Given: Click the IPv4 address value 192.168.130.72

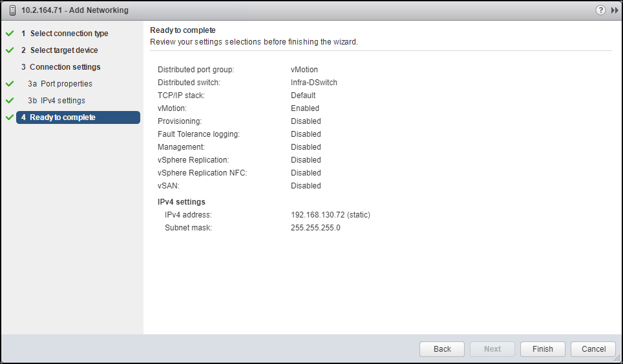Looking at the screenshot, I should coord(330,215).
